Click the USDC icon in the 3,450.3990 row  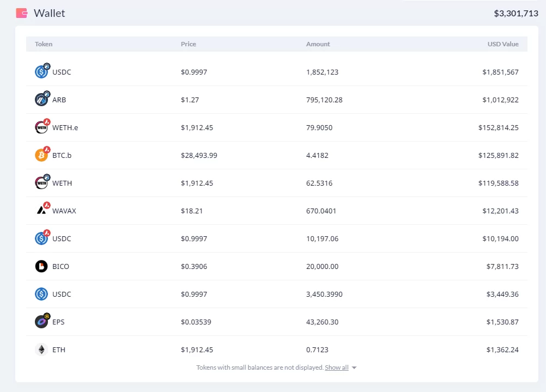(41, 294)
